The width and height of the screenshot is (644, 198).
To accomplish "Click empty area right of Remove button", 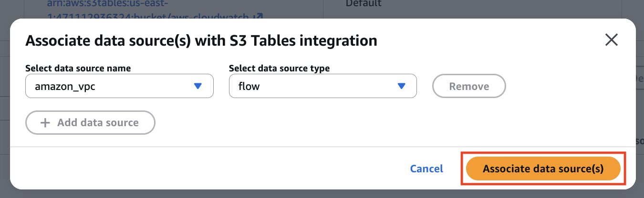I will click(x=563, y=87).
